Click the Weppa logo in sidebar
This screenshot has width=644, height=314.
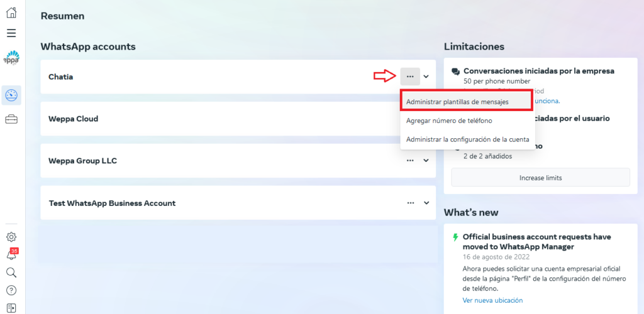point(11,57)
